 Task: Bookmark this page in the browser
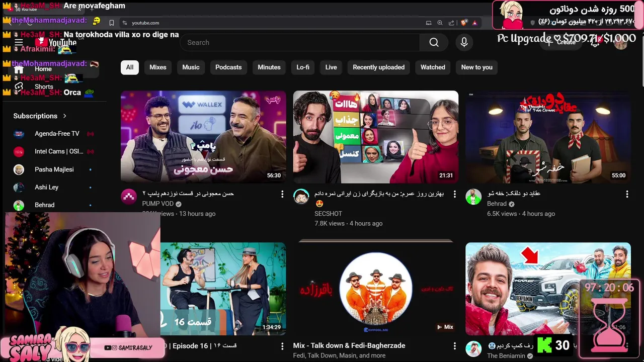coord(112,23)
